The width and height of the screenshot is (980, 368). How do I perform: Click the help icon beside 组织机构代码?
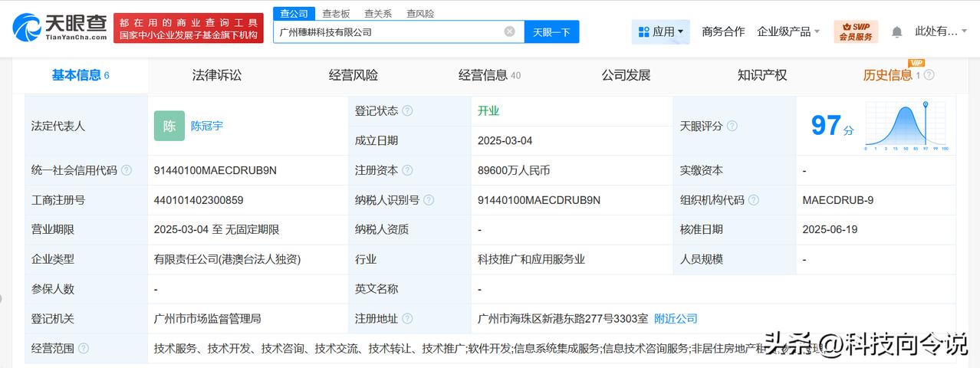pos(754,200)
